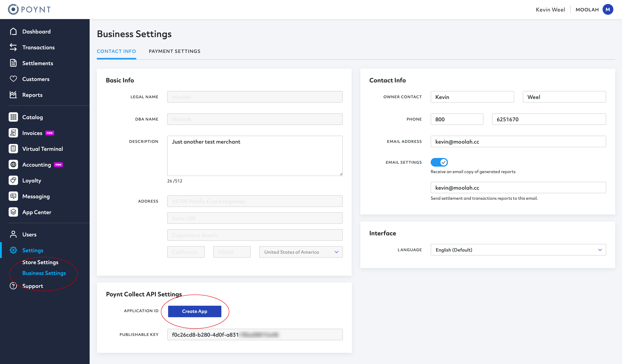Click the Accounting icon
Screen dimensions: 622x364
click(13, 164)
